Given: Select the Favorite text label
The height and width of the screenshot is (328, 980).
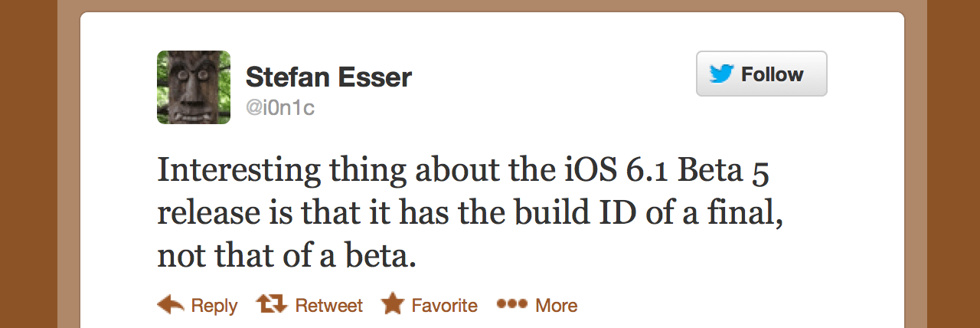Looking at the screenshot, I should click(444, 306).
